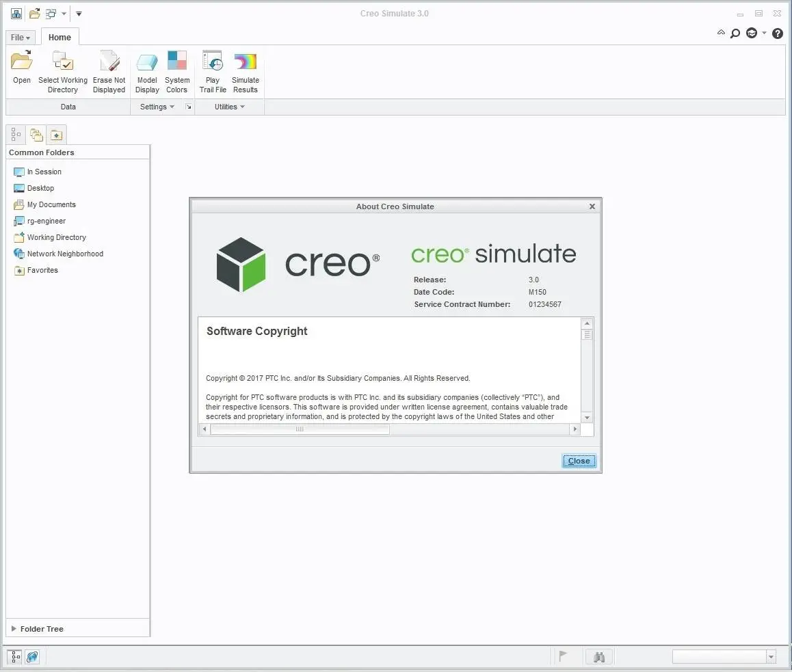Click the vertical scrollbar thumb in copyright box
792x672 pixels.
pyautogui.click(x=587, y=335)
